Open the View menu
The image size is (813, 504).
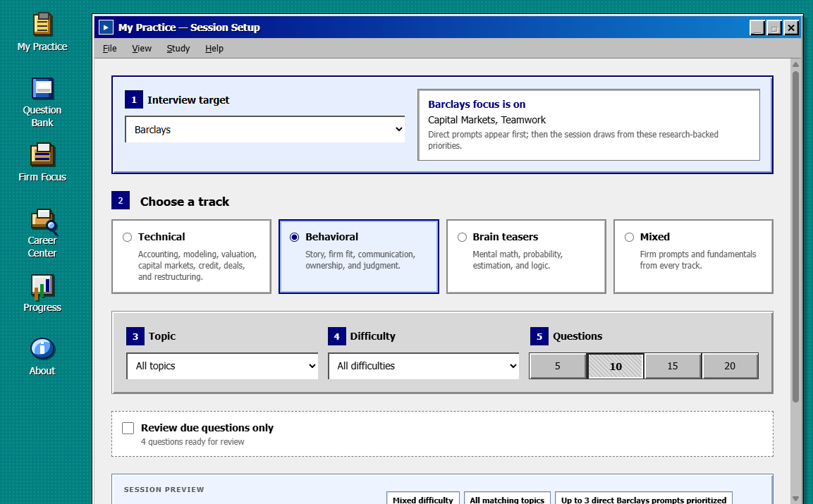pyautogui.click(x=142, y=48)
